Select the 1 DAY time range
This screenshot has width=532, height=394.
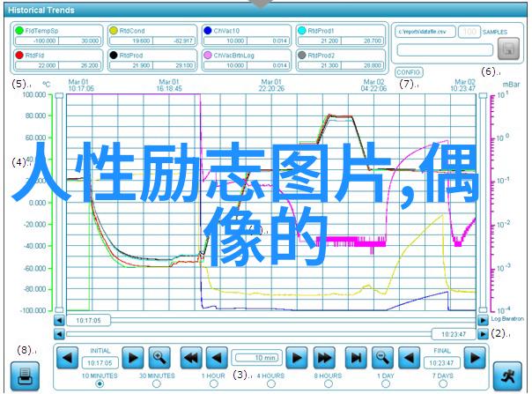(386, 383)
